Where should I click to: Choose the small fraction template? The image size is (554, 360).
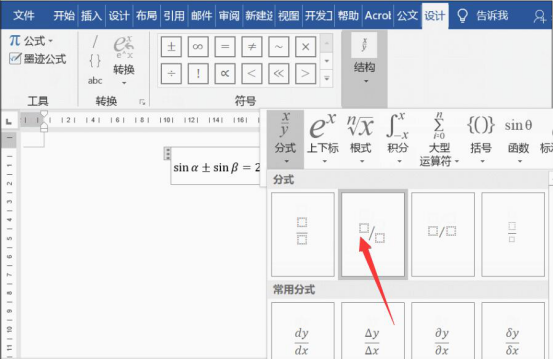(x=513, y=234)
